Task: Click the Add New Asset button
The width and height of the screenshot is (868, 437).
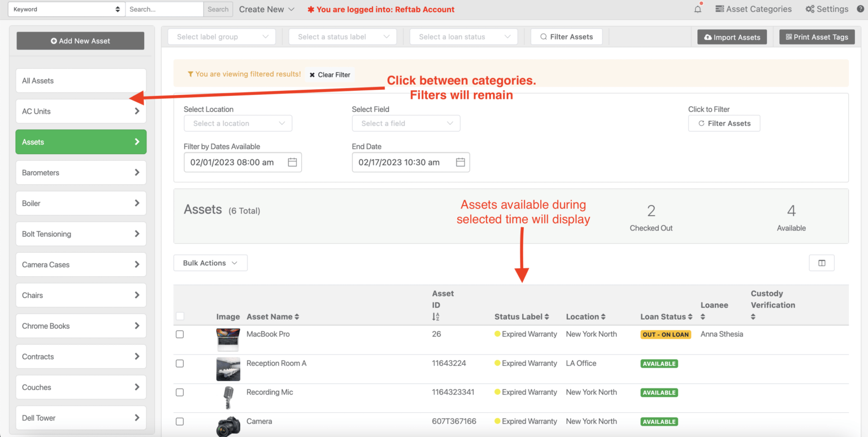Action: tap(80, 41)
